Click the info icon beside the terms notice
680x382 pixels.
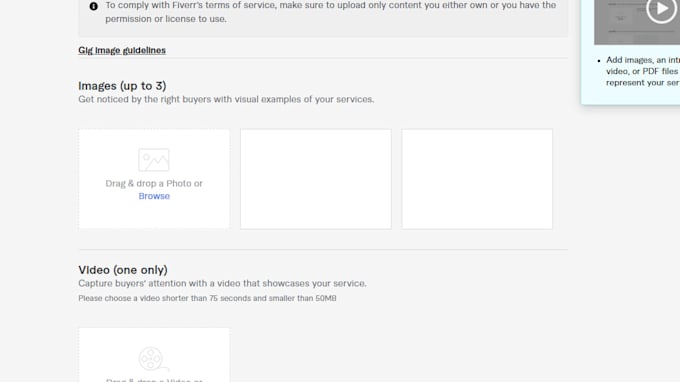pos(93,6)
